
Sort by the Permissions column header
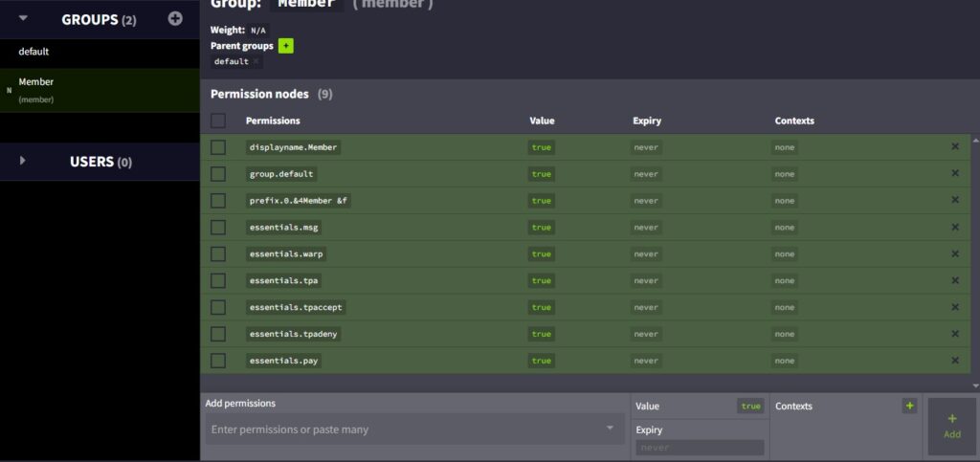(273, 121)
